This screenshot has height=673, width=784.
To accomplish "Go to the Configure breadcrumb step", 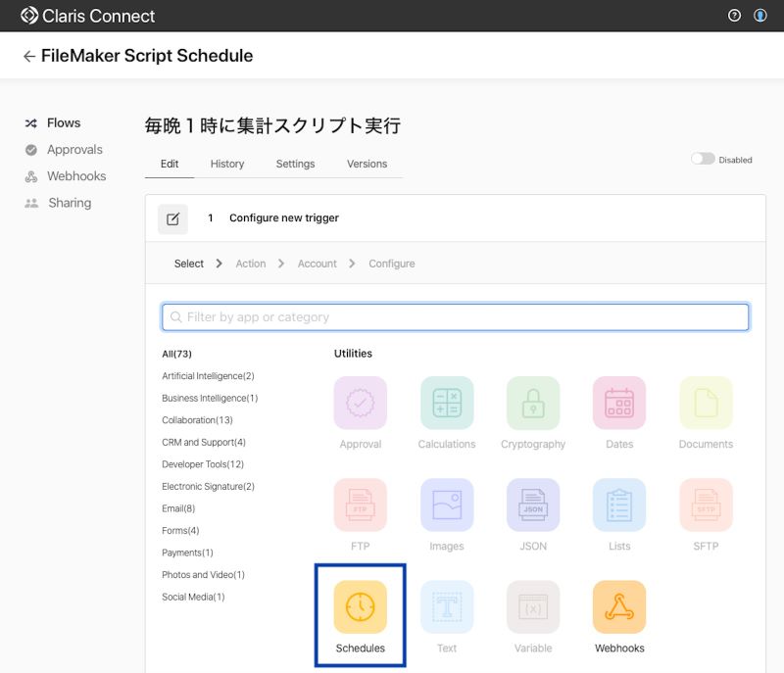I will coord(391,264).
